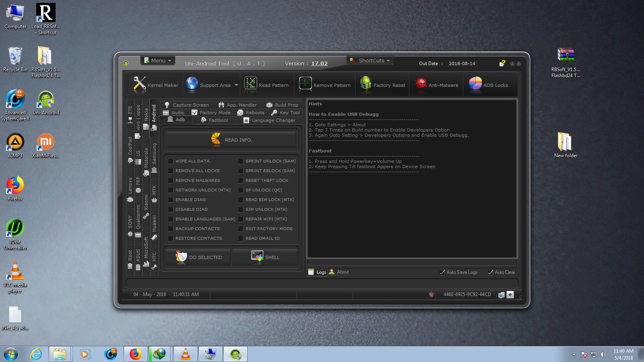Click the READ INFO. button
Screen dimensions: 644x362
click(x=231, y=140)
